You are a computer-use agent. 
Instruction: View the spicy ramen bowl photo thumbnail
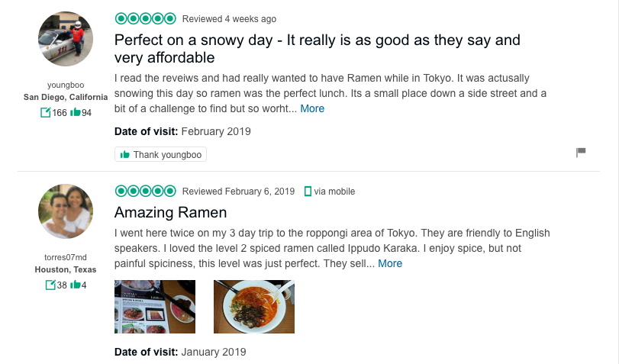pos(254,307)
